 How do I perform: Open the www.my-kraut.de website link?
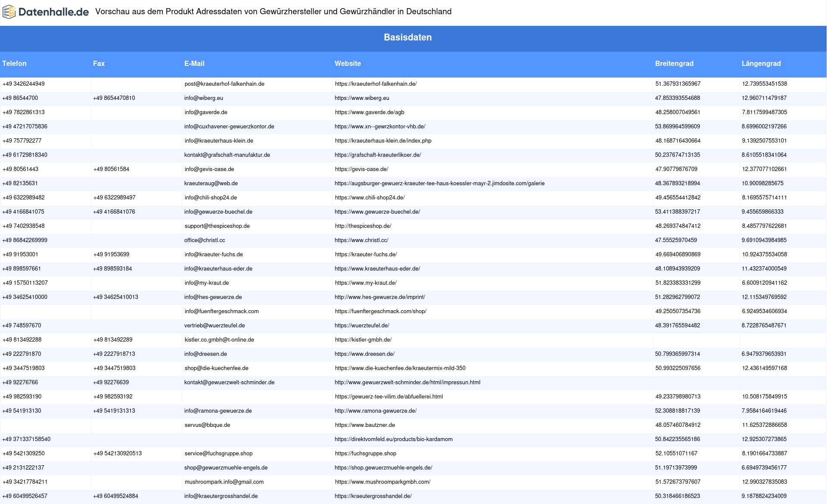tap(366, 283)
